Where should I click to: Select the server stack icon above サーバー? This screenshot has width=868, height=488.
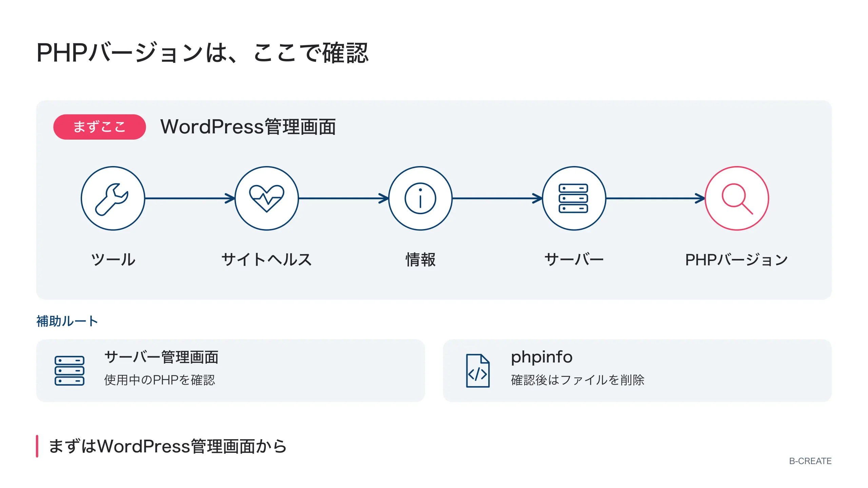coord(574,198)
